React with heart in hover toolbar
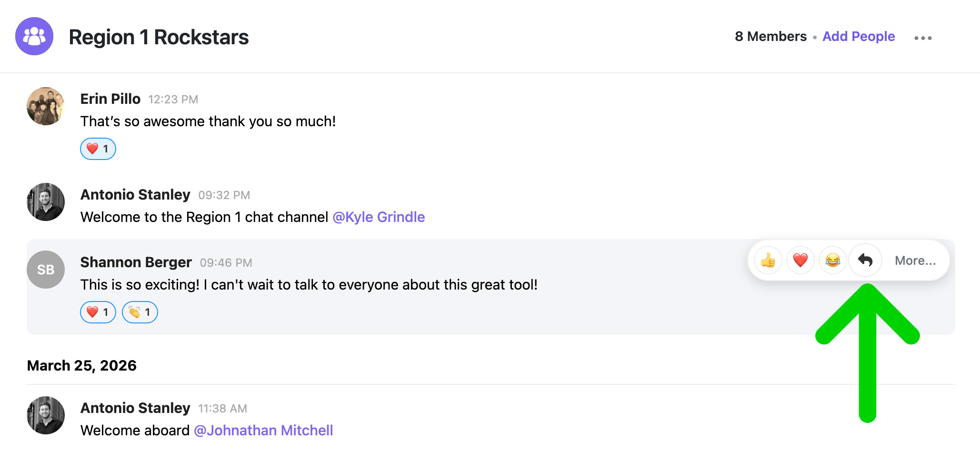Image resolution: width=980 pixels, height=462 pixels. tap(800, 261)
